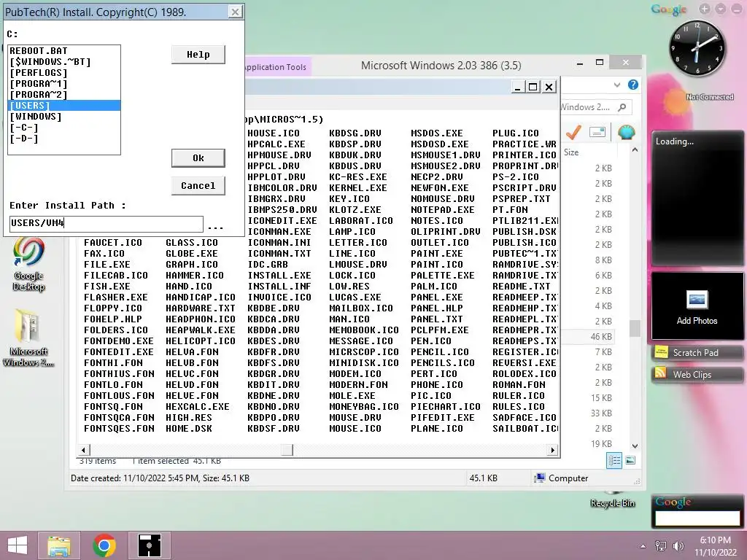
Task: Select REBOOT.BAT in the directory list
Action: click(x=64, y=50)
